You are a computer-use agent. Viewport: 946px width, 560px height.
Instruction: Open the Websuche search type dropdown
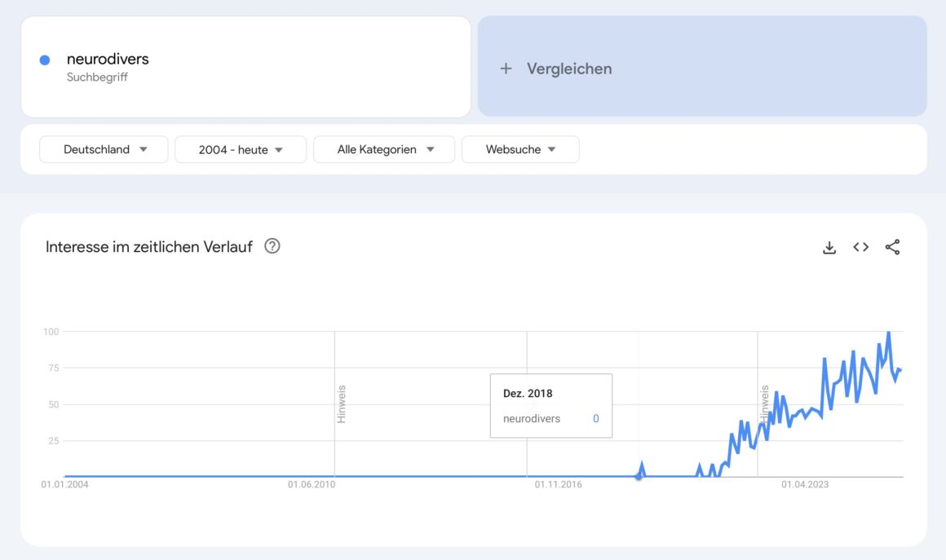pyautogui.click(x=520, y=149)
